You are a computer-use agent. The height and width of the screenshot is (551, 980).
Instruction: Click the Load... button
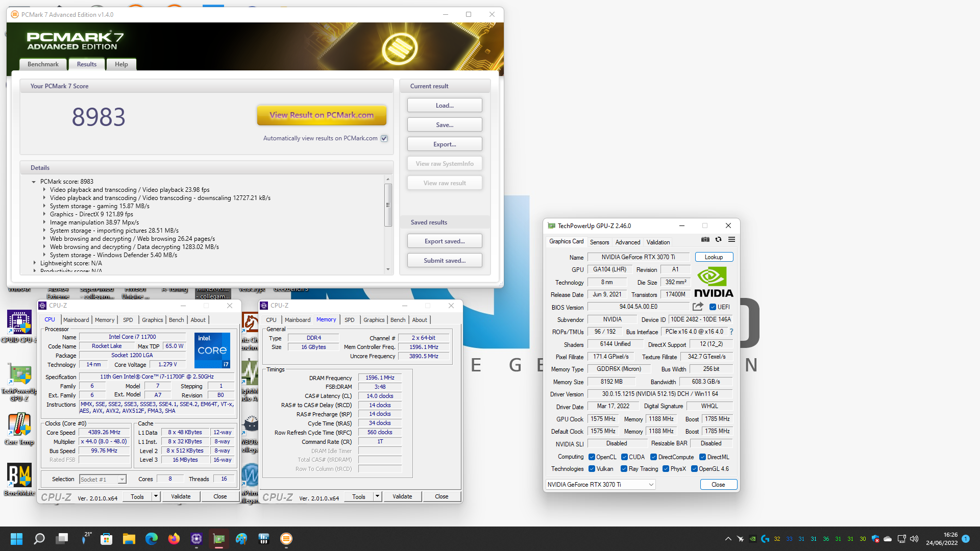[445, 106]
